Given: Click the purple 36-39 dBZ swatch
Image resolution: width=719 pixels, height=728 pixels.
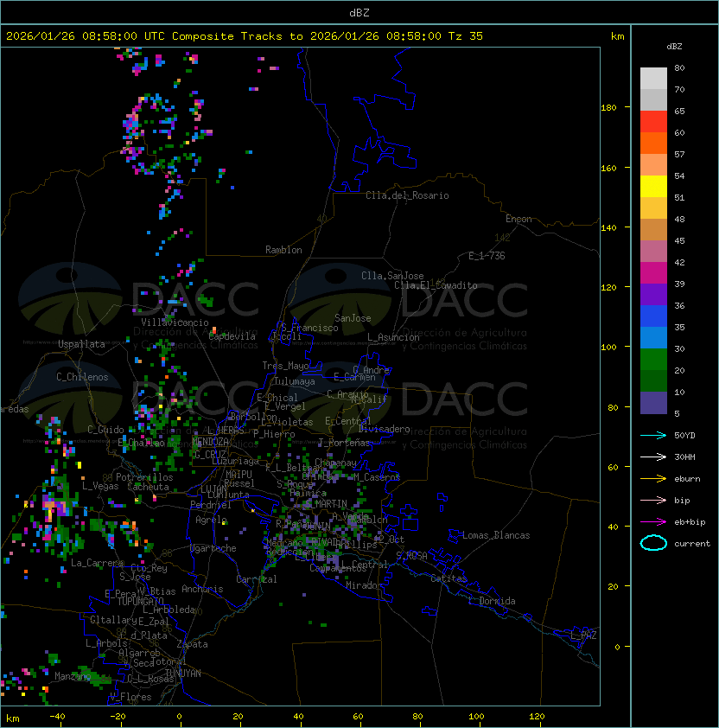Looking at the screenshot, I should point(653,294).
